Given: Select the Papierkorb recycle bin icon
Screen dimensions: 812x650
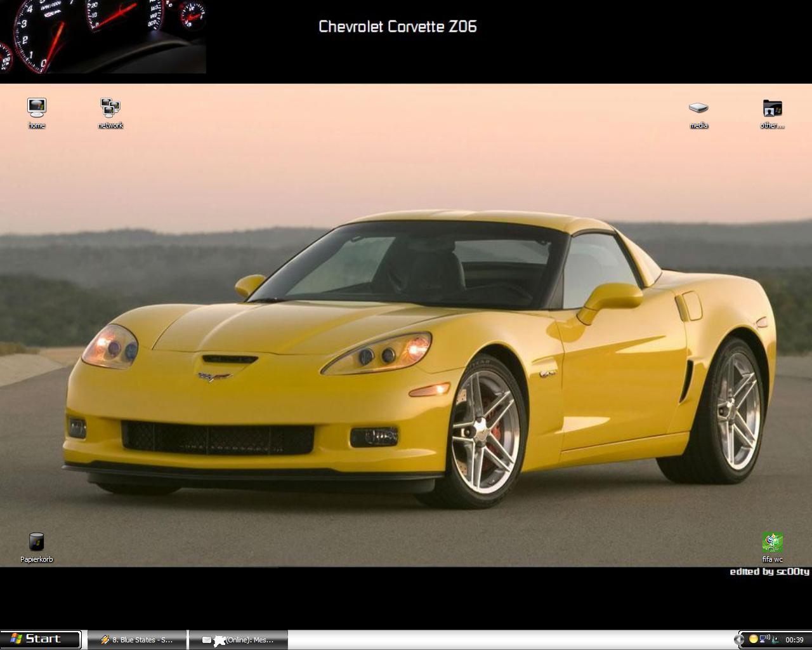Looking at the screenshot, I should point(36,548).
